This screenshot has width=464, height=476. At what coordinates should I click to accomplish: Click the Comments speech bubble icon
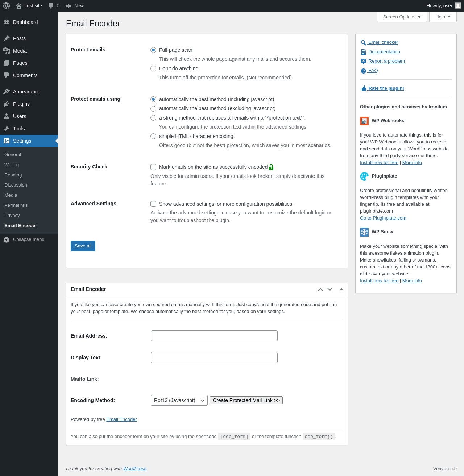[x=7, y=75]
